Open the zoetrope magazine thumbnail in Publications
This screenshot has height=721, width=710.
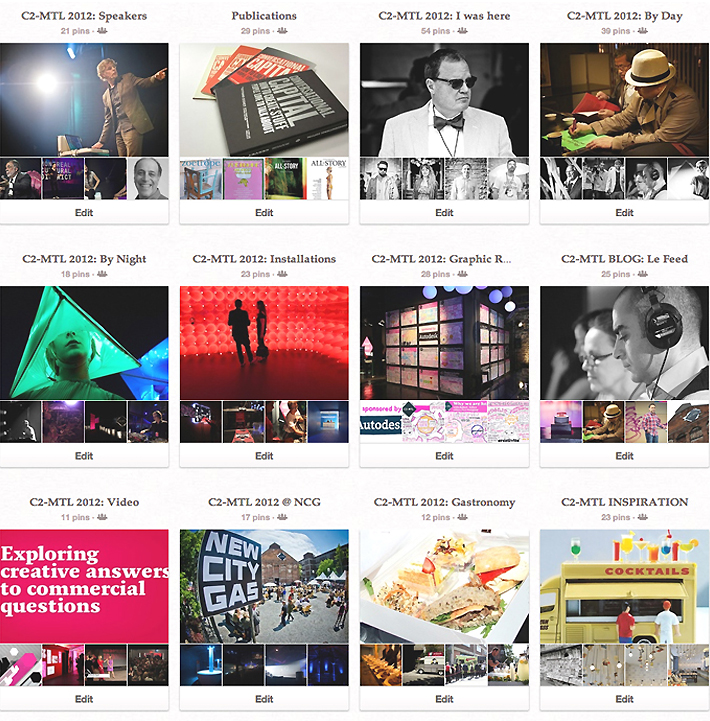200,179
